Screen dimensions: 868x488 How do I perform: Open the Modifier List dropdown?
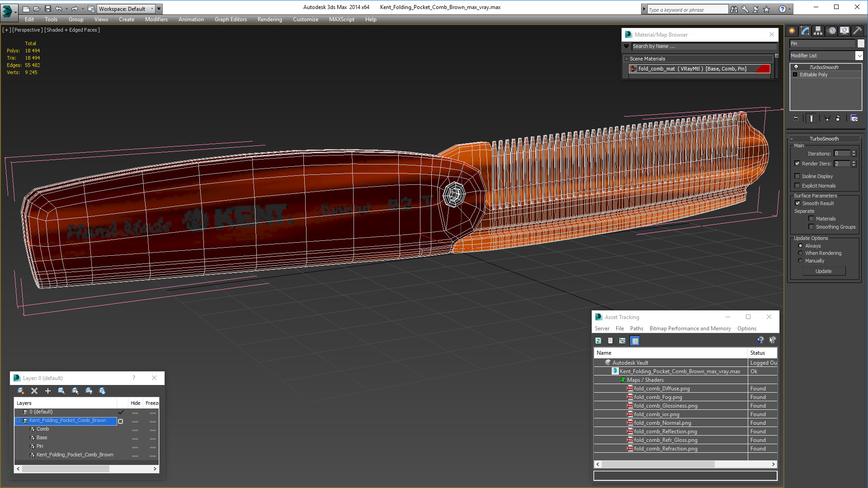tap(859, 56)
